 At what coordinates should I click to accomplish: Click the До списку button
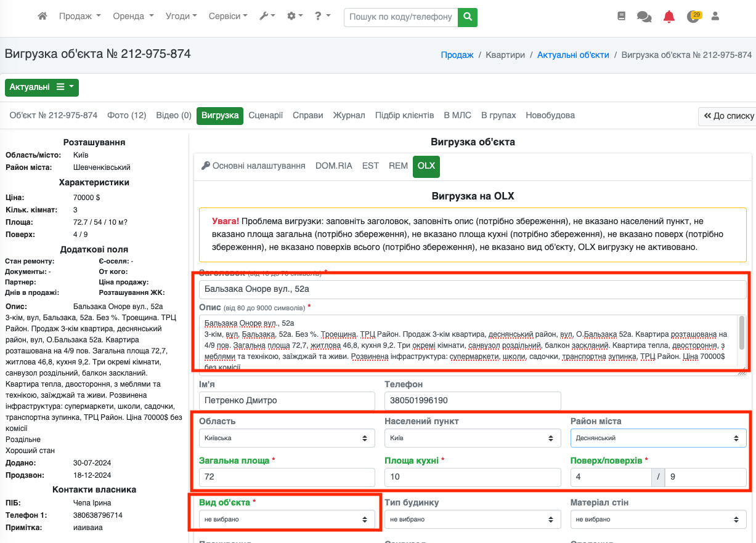click(728, 116)
